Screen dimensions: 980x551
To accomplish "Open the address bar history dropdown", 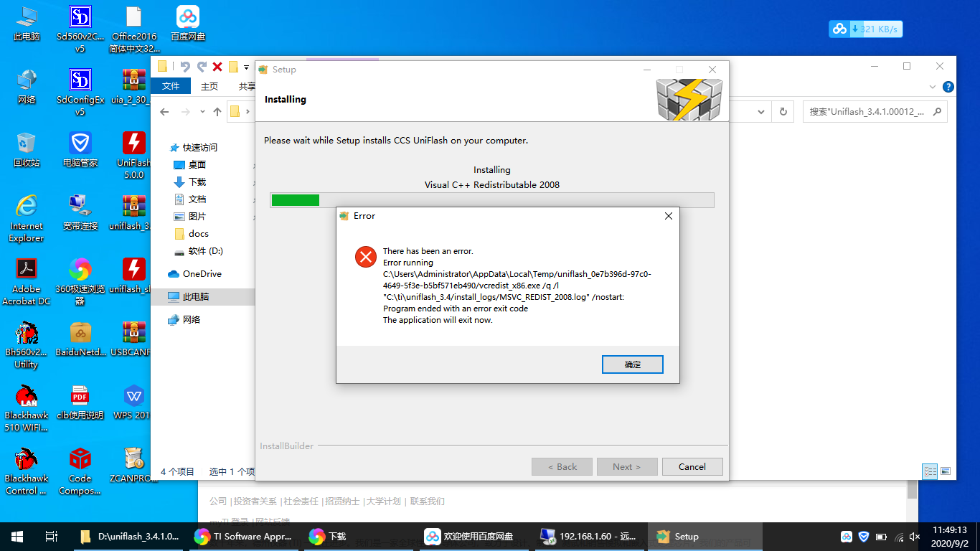I will tap(762, 112).
